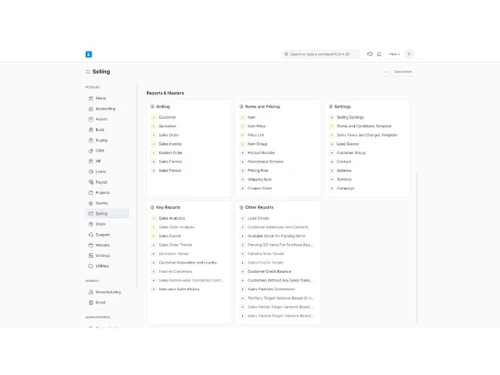Toggle the sidebar hamburger icon beside Selling
This screenshot has width=500, height=375.
(88, 72)
